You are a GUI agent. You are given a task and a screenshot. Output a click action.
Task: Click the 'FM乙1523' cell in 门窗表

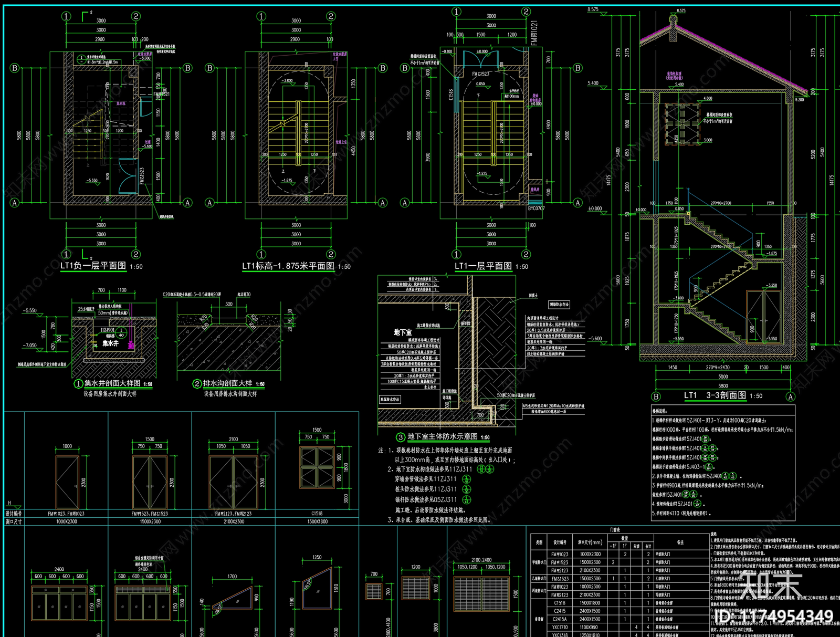pos(560,578)
